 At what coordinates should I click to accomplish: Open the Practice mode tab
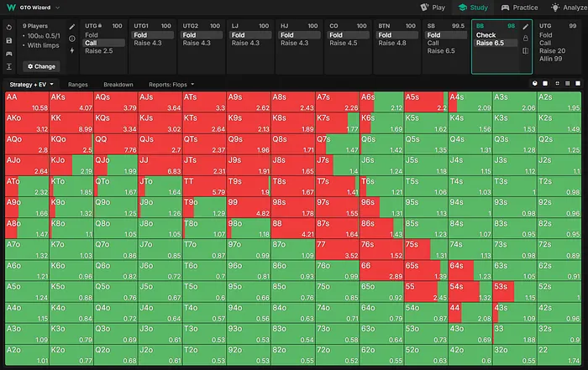(x=520, y=7)
